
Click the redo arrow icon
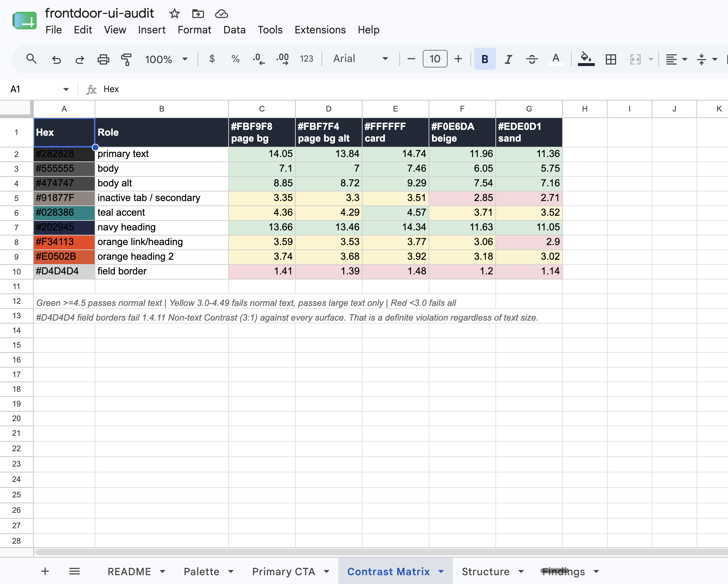coord(80,59)
